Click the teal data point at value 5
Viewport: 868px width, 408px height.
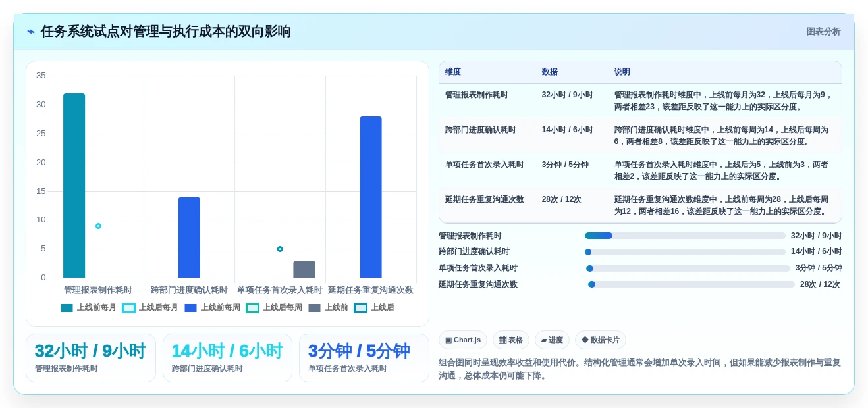click(x=280, y=249)
